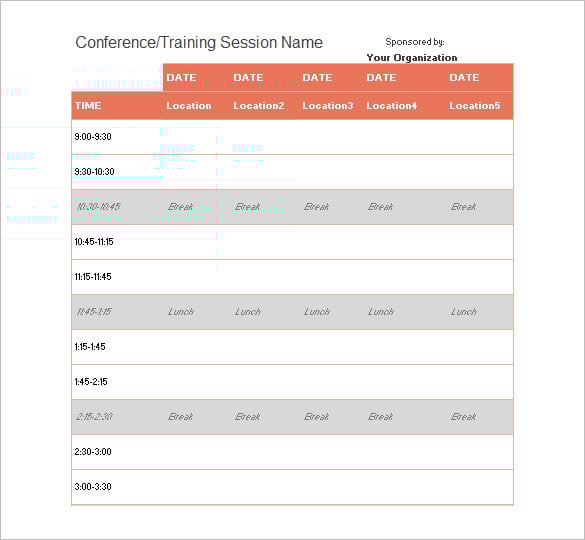The image size is (585, 540).
Task: Select the 3:00-3:30 time cell
Action: 93,487
